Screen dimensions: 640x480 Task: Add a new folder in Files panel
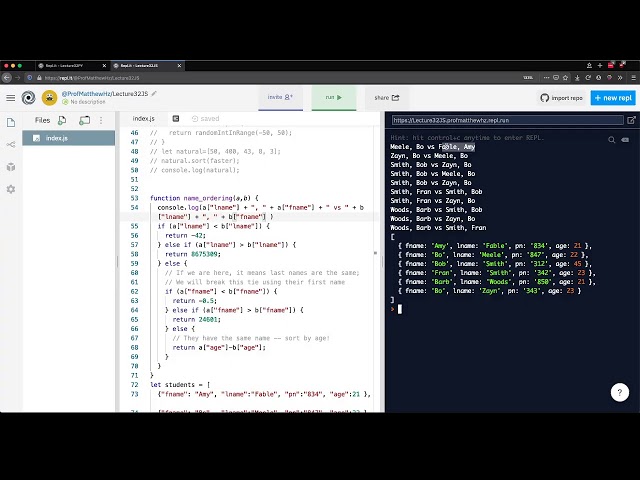(x=85, y=120)
